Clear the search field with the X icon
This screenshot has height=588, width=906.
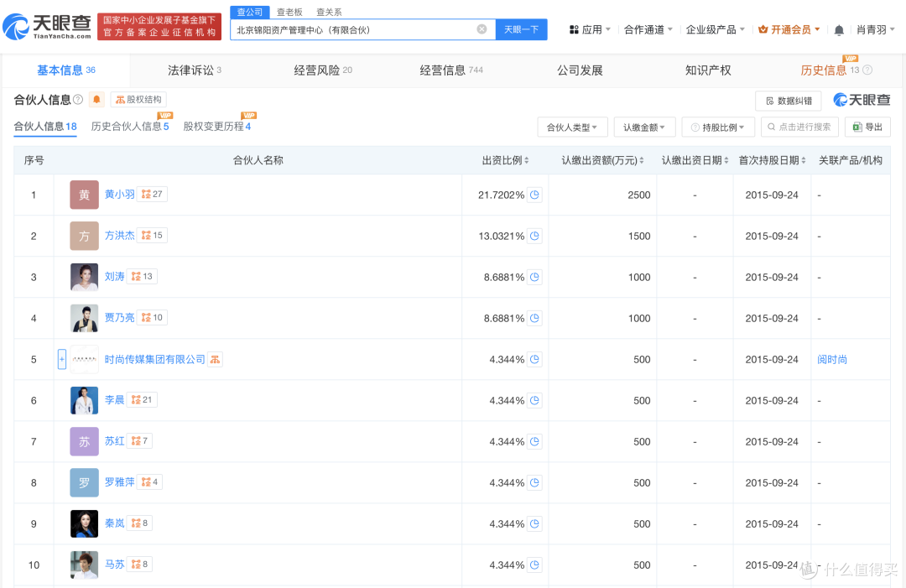coord(482,29)
